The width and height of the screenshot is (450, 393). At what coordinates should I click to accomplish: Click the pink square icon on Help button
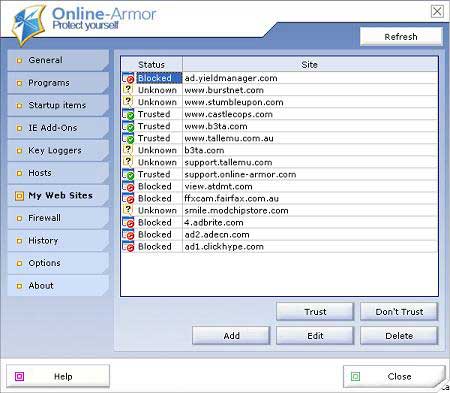[x=20, y=376]
